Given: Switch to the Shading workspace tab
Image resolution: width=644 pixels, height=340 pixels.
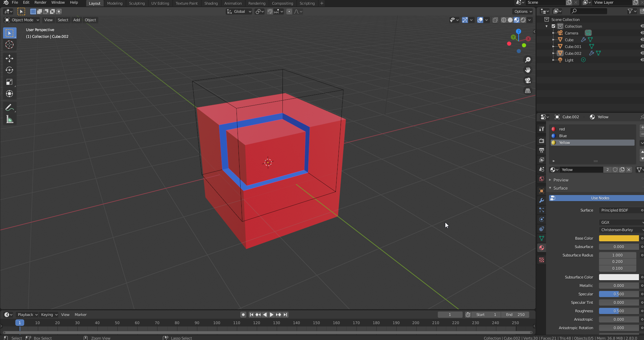Looking at the screenshot, I should tap(211, 3).
